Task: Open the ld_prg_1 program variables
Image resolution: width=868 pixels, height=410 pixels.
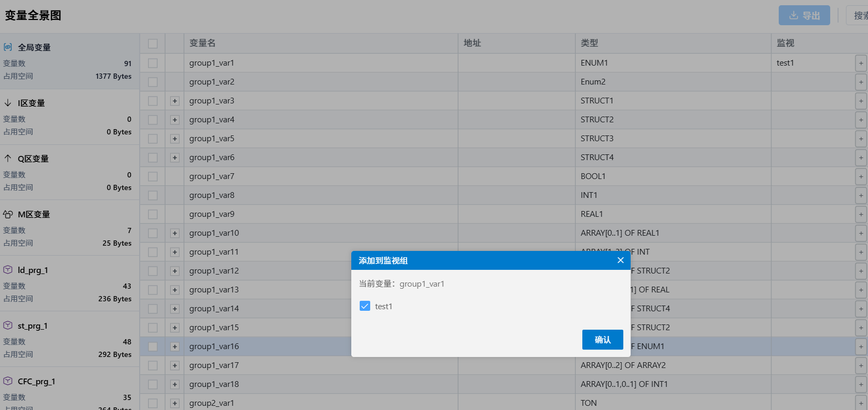Action: 69,284
